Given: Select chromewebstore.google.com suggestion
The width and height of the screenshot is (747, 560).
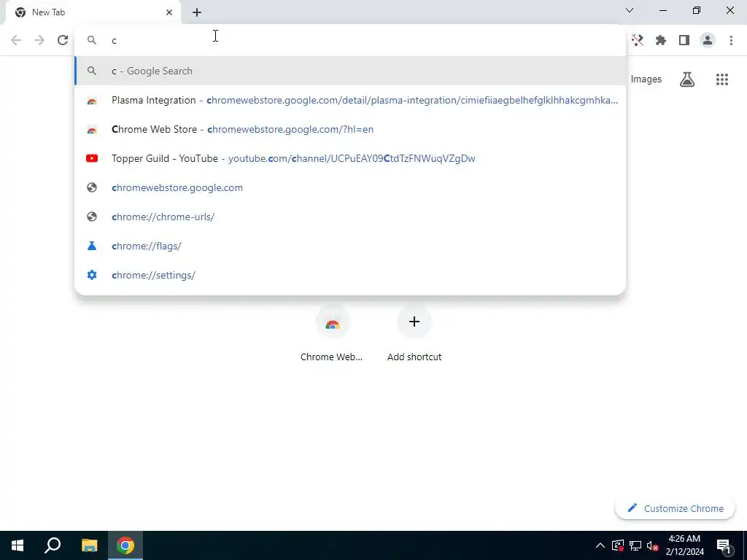Looking at the screenshot, I should point(350,187).
